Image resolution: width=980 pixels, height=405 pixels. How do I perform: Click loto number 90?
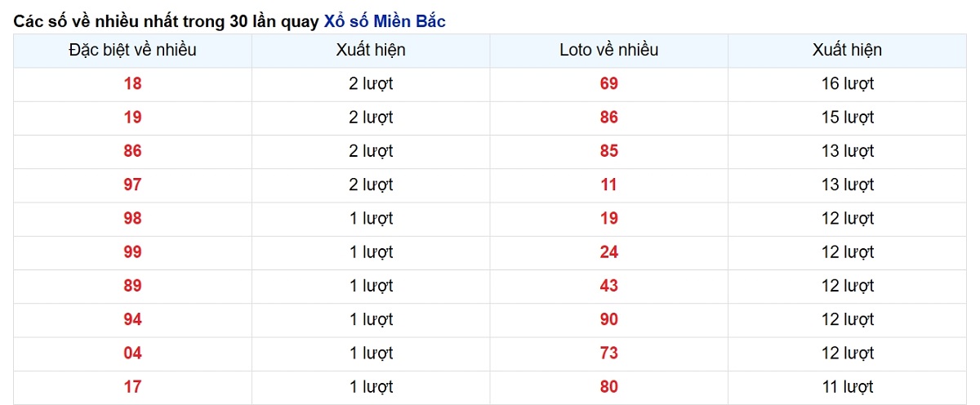(x=609, y=319)
